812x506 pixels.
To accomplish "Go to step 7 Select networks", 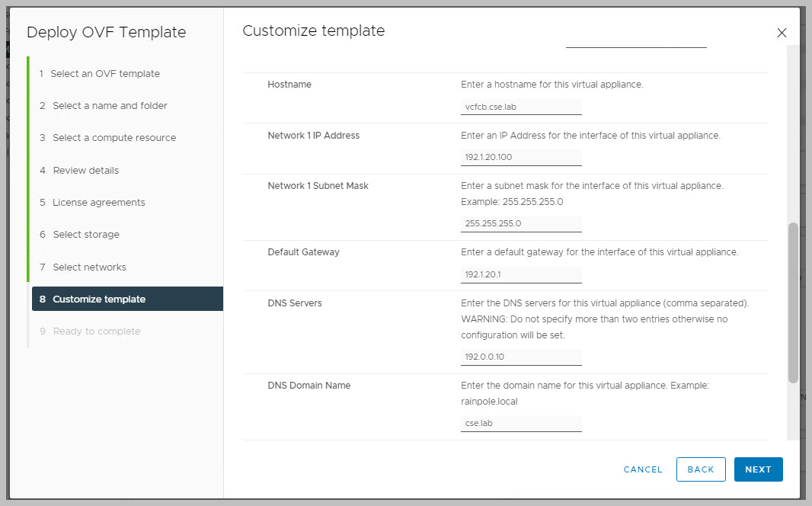I will pos(89,267).
